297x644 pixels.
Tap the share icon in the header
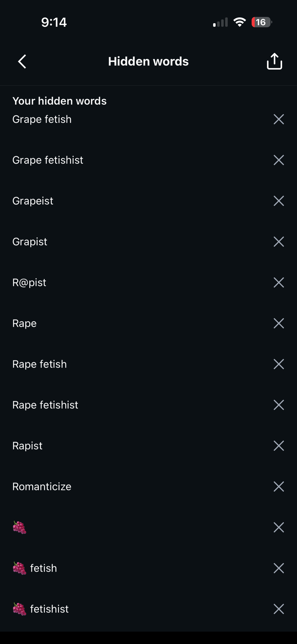click(274, 62)
